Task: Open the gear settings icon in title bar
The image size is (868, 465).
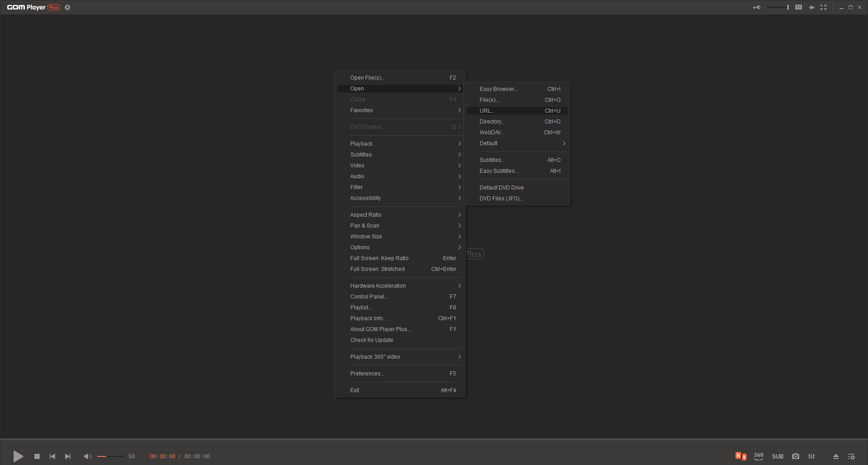Action: (67, 7)
